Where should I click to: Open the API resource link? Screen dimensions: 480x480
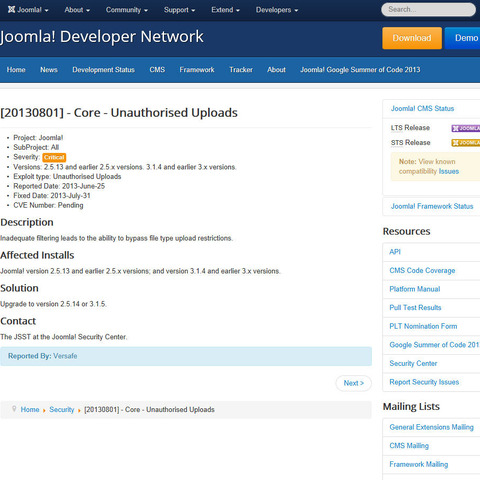tap(395, 252)
